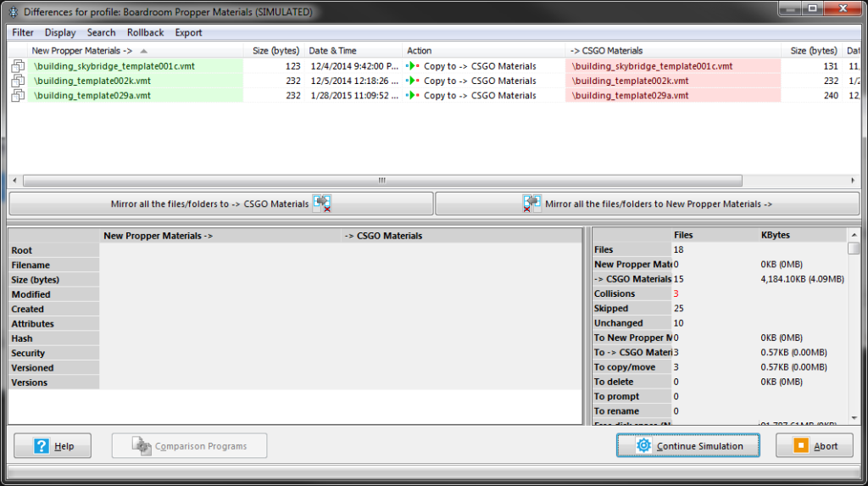Click the 4,184.10KB (4.09MB) value
The image size is (868, 486).
(x=802, y=279)
